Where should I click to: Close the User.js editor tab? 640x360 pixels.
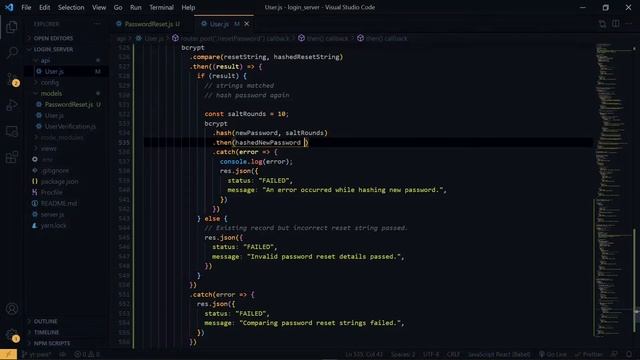pyautogui.click(x=247, y=24)
